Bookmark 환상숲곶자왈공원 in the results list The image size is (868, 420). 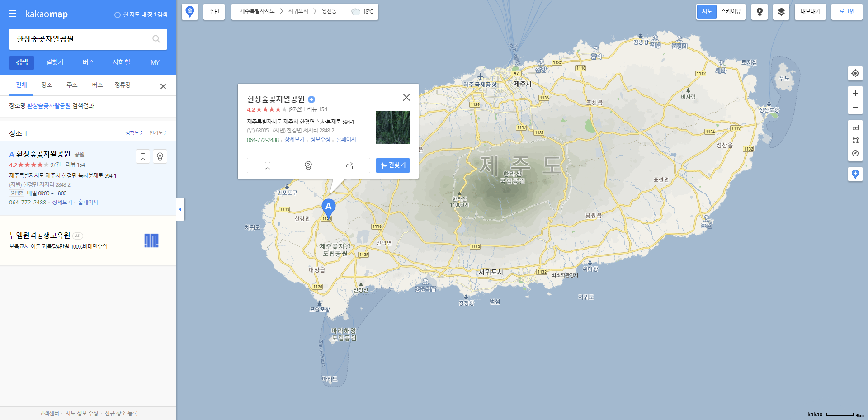142,156
